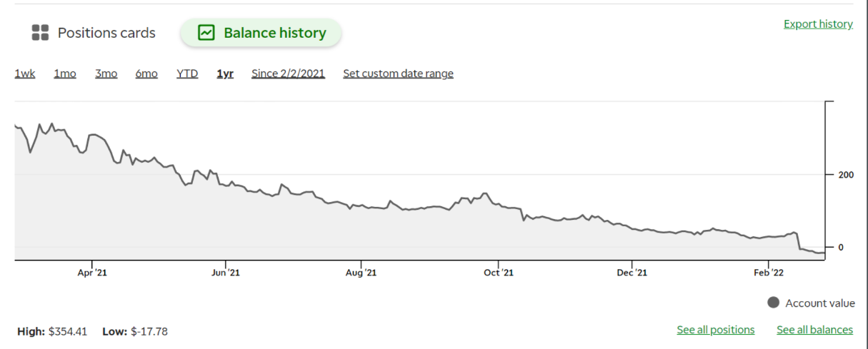Image resolution: width=868 pixels, height=349 pixels.
Task: Choose the 3mo time range
Action: coord(106,74)
